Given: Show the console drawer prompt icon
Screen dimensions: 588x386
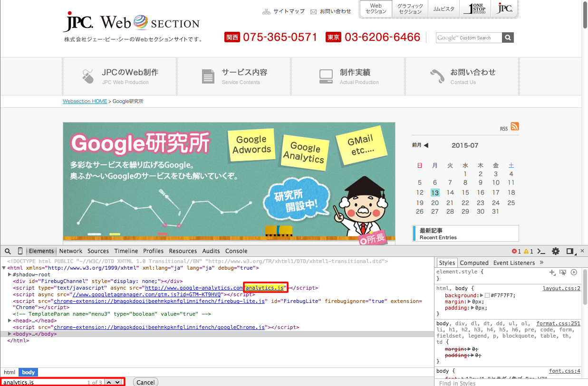Looking at the screenshot, I should (x=541, y=251).
